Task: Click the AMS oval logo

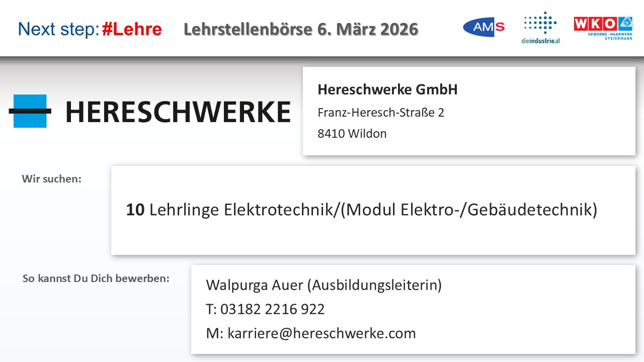Action: 483,27
